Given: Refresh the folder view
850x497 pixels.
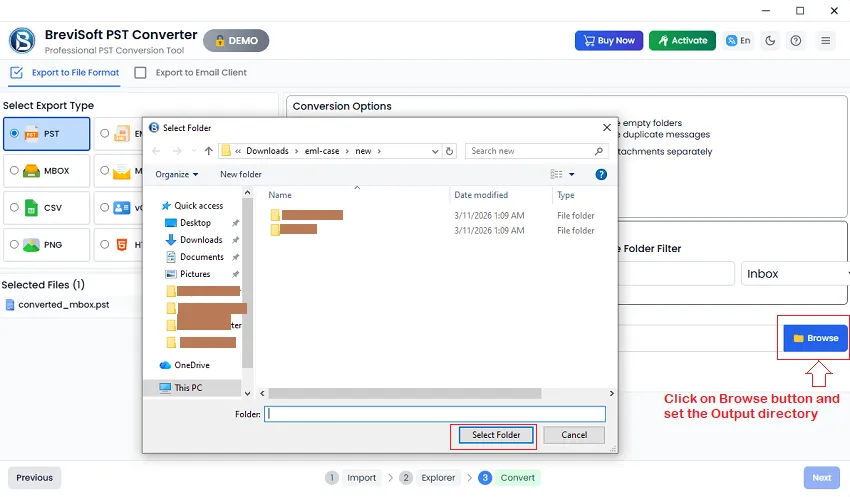Looking at the screenshot, I should click(x=449, y=151).
